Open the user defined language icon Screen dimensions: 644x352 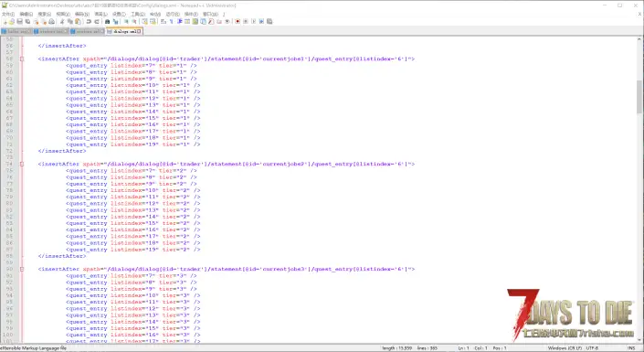tap(187, 21)
